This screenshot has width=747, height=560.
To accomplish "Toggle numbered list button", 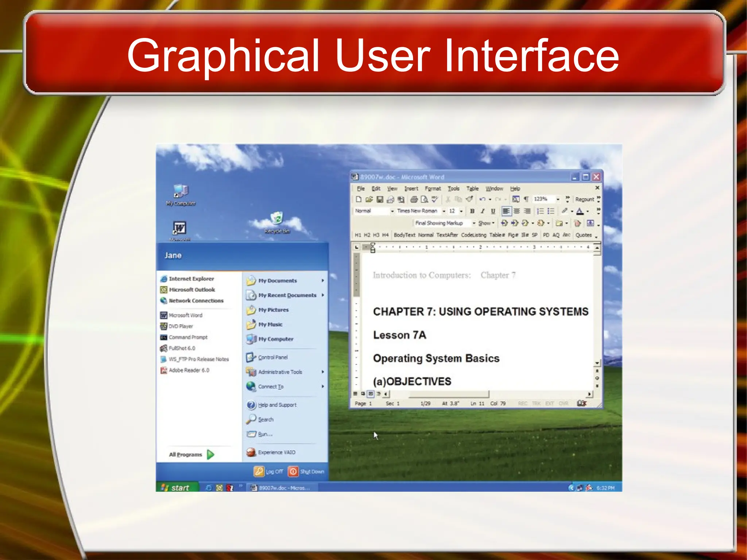I will click(541, 211).
